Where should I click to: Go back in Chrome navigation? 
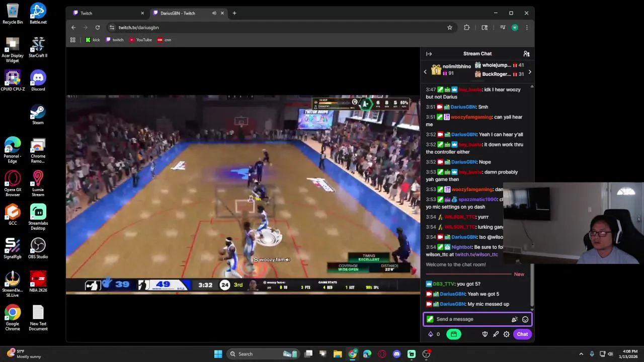tap(73, 28)
